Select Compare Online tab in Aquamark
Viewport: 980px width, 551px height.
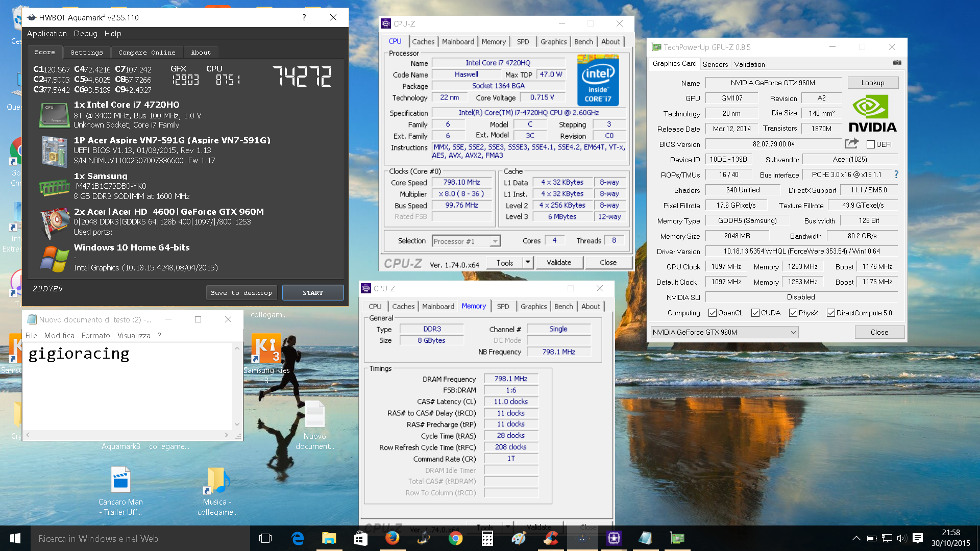click(147, 53)
